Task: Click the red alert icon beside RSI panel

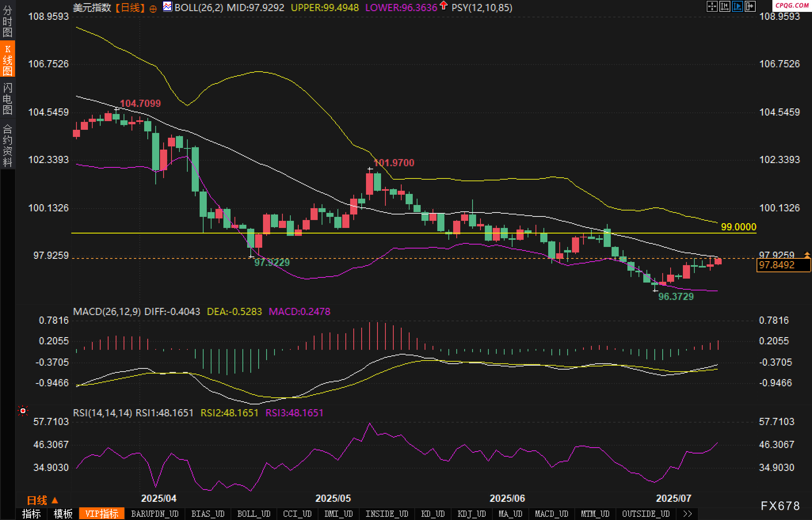Action: point(23,411)
